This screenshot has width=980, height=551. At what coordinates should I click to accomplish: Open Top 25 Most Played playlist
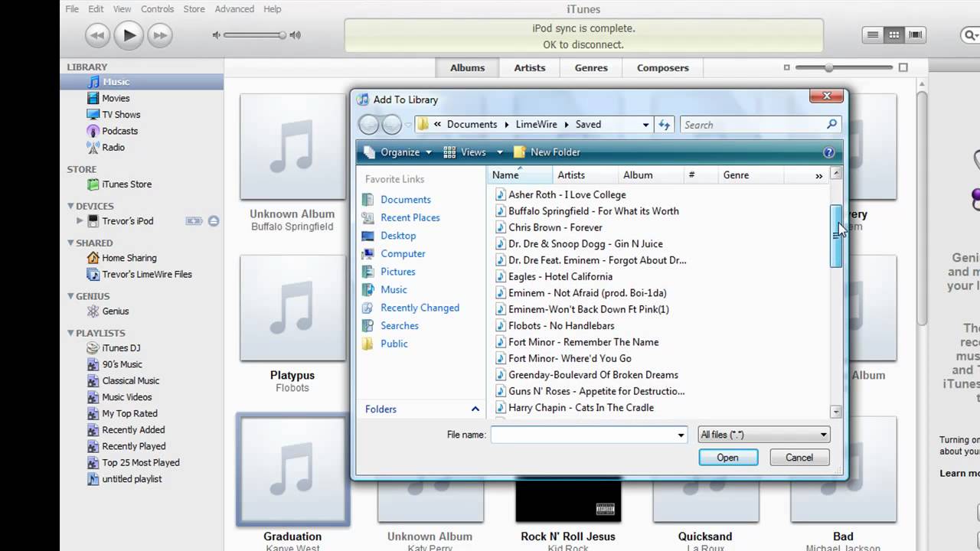click(142, 462)
